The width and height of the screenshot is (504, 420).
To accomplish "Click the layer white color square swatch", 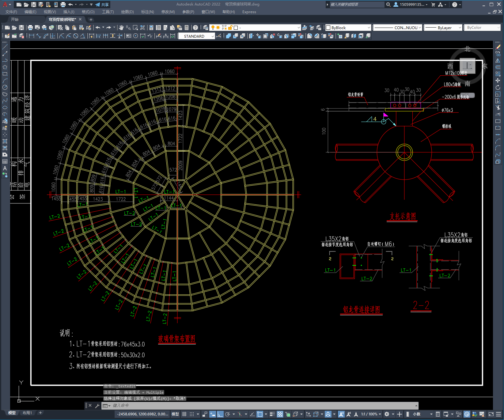I will [236, 28].
